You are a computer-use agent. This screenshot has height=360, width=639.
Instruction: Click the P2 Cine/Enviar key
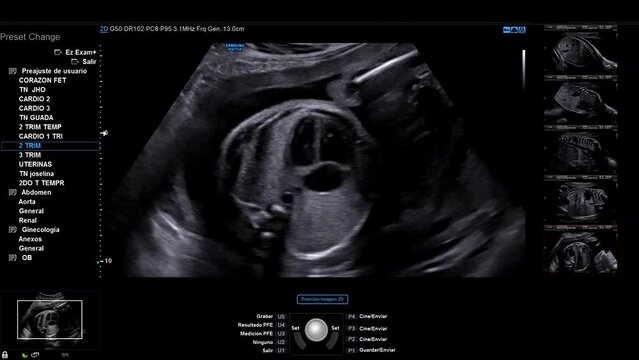352,339
